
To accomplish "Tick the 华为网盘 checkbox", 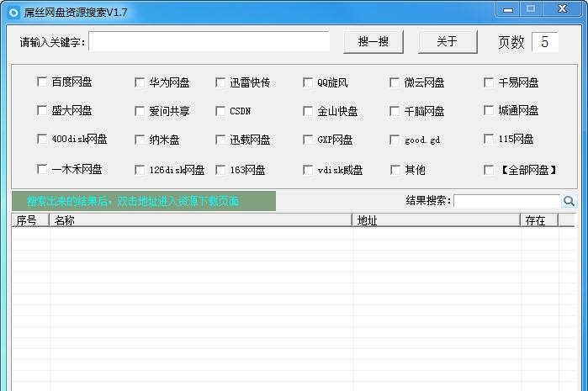I will (140, 82).
